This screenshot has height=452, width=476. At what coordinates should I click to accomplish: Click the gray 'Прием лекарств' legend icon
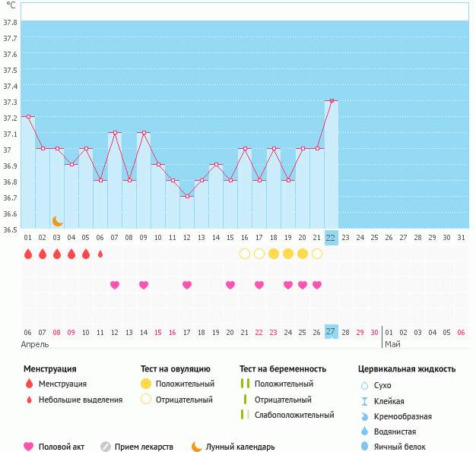tap(106, 447)
